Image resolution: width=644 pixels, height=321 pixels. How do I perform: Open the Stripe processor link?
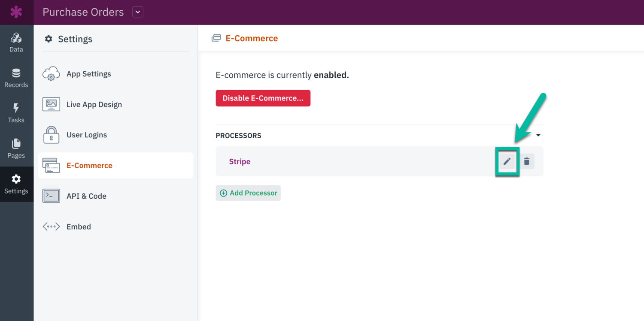240,161
